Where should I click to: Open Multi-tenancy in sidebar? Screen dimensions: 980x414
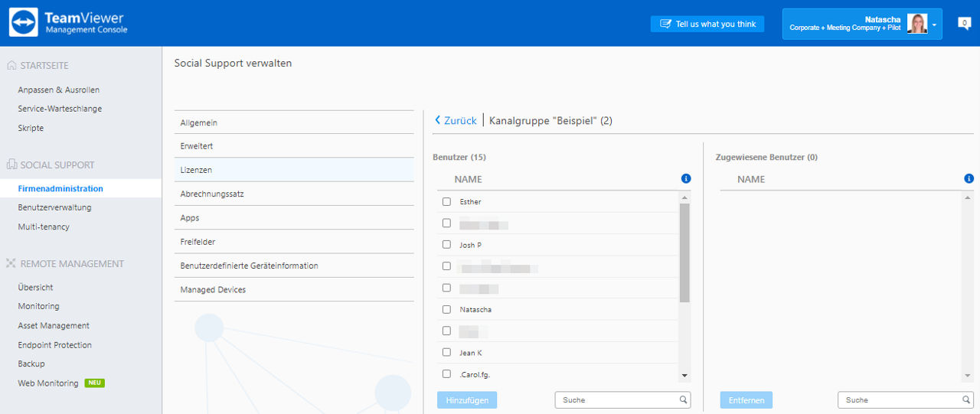coord(44,227)
